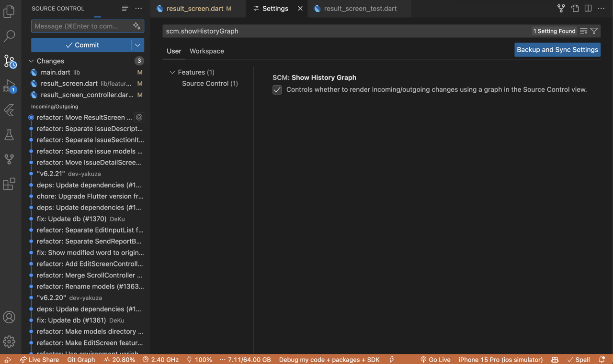Split the editor right
This screenshot has height=364, width=613.
[x=588, y=8]
